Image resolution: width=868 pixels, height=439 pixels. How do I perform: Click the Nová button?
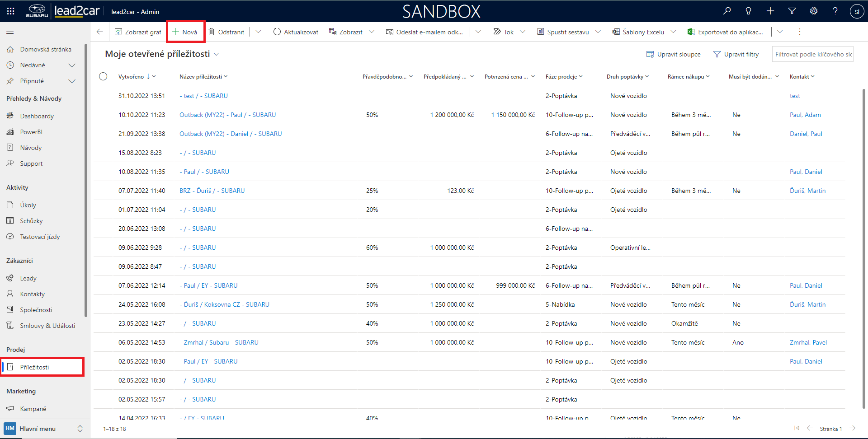[x=185, y=32]
